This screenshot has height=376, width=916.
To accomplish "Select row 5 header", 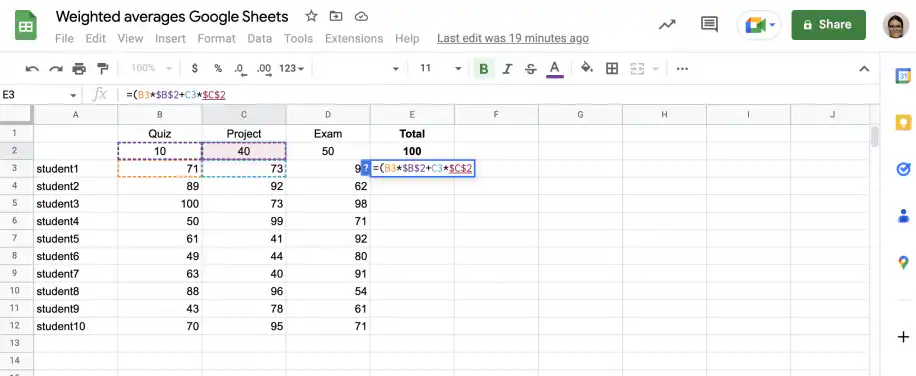I will point(16,204).
